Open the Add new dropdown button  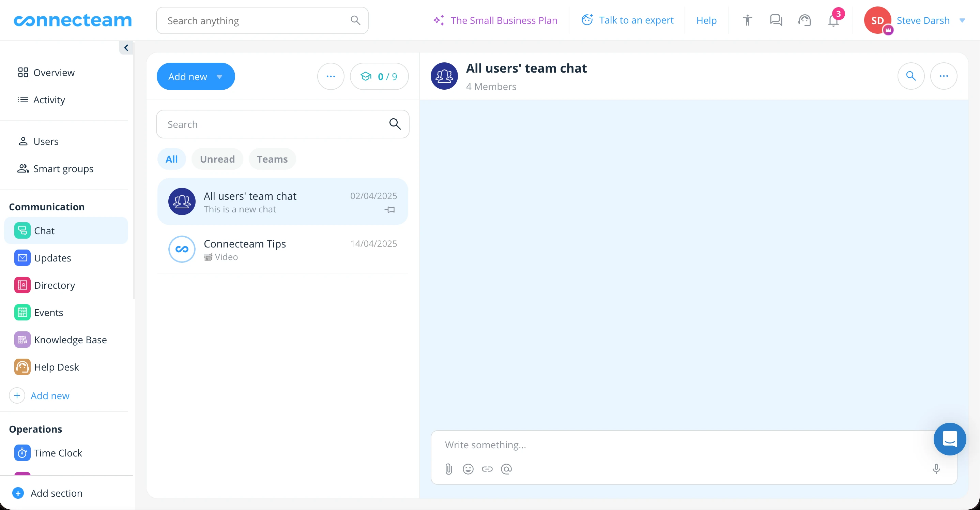pyautogui.click(x=196, y=76)
